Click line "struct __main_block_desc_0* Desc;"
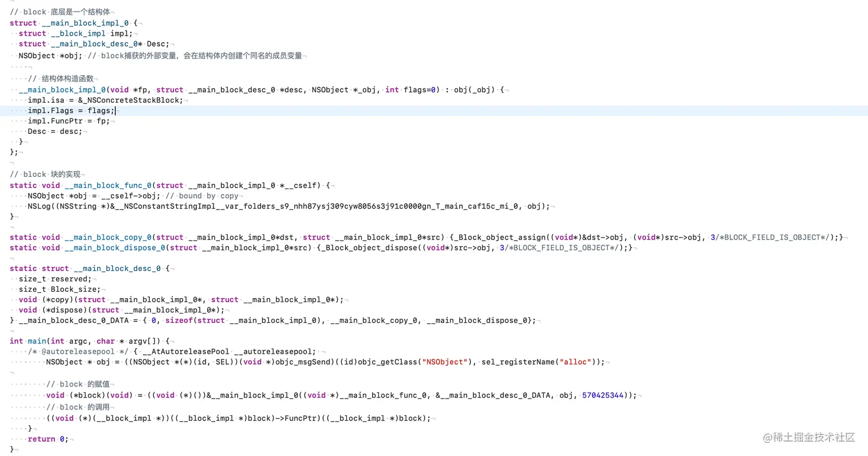868x456 pixels. pyautogui.click(x=94, y=44)
